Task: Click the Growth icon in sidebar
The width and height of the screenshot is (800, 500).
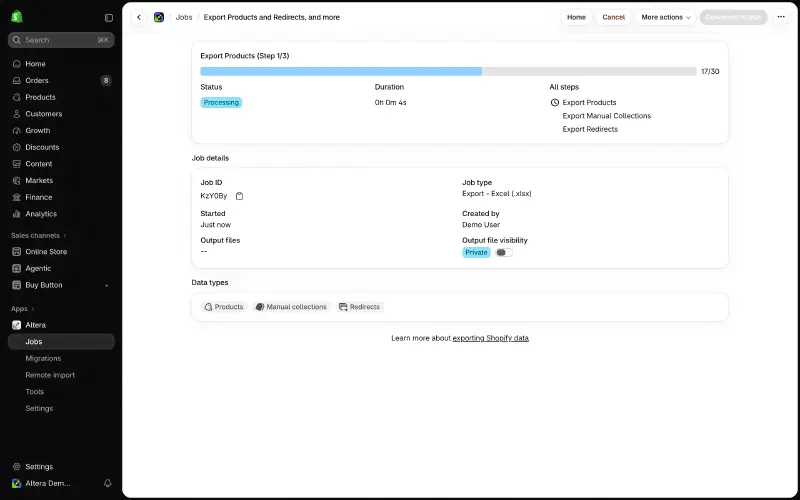Action: [17, 131]
